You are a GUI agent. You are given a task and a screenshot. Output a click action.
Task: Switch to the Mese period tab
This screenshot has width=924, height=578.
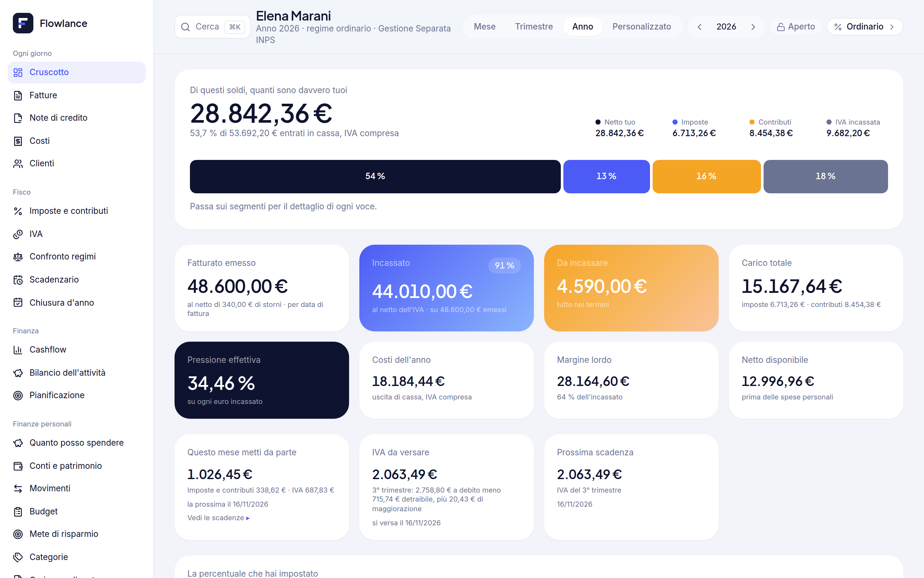[x=484, y=27]
